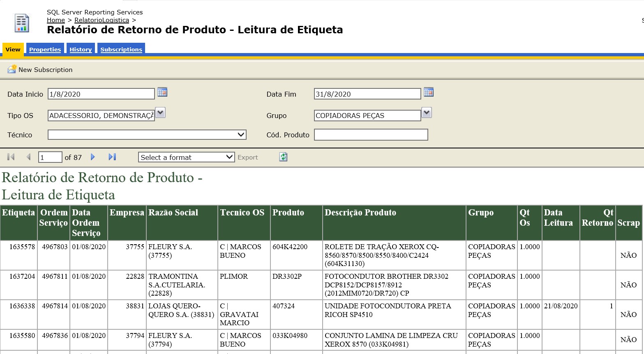This screenshot has width=644, height=354.
Task: Click the Descrição Produto column header
Action: pyautogui.click(x=395, y=223)
